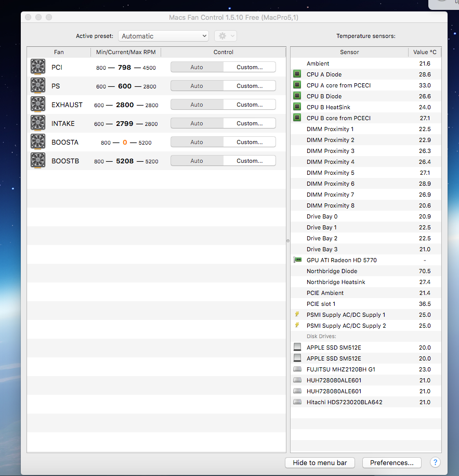Set INTAKE fan to Auto

[197, 123]
